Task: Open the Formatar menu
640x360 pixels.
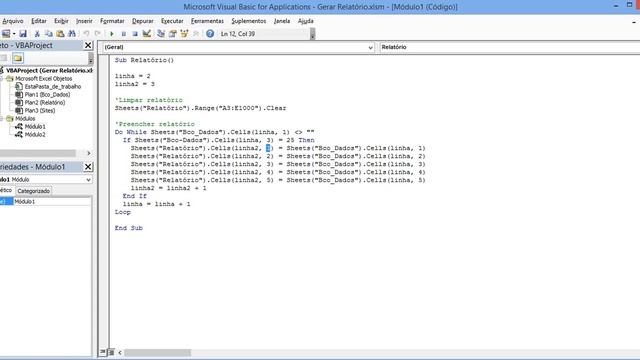Action: [112, 21]
